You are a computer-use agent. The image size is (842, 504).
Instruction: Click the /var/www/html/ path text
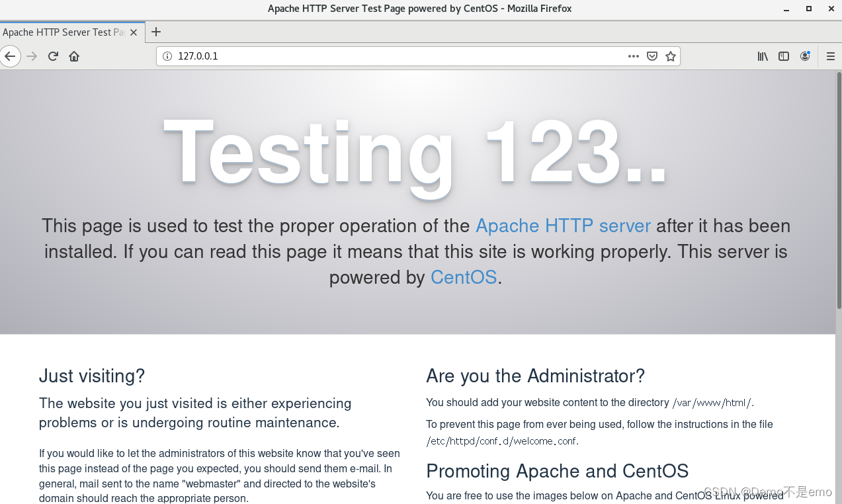click(712, 403)
